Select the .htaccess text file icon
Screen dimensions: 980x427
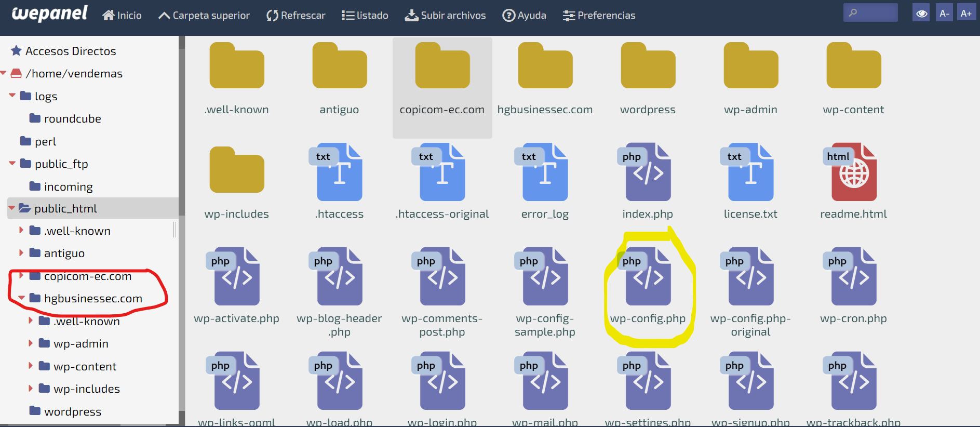(x=336, y=172)
